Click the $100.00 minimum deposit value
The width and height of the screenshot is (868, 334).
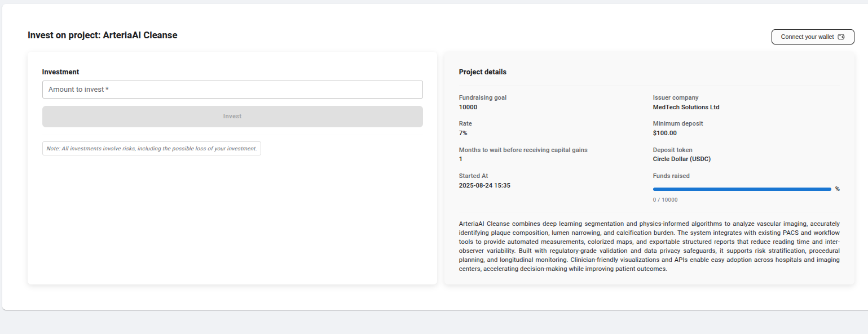coord(664,133)
